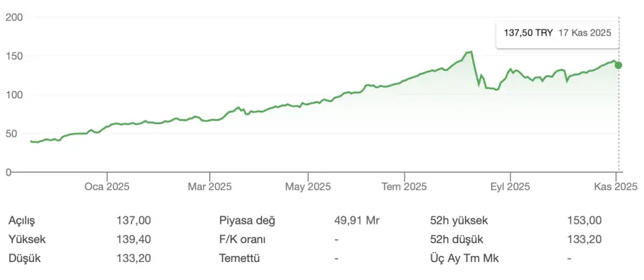Click the green data point marker on chart

(x=618, y=65)
